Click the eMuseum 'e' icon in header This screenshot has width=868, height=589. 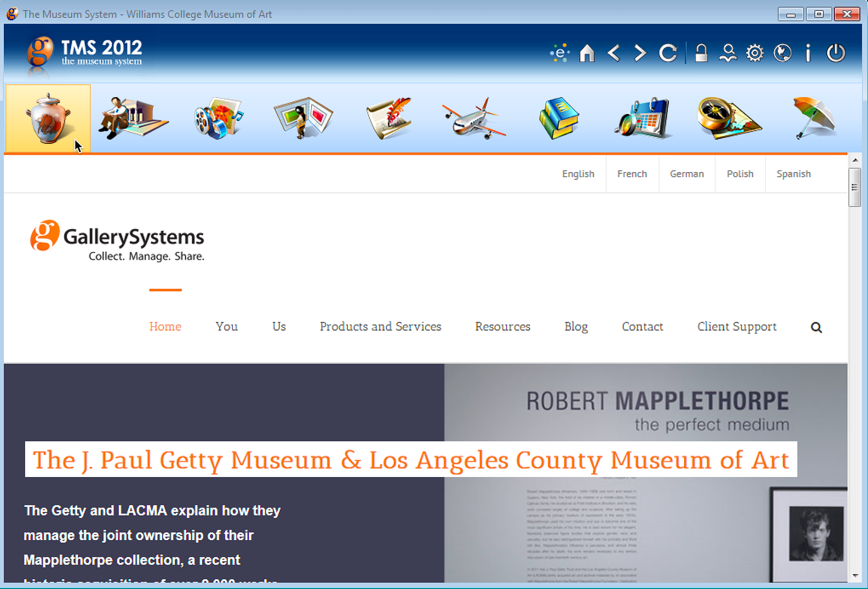pos(559,53)
